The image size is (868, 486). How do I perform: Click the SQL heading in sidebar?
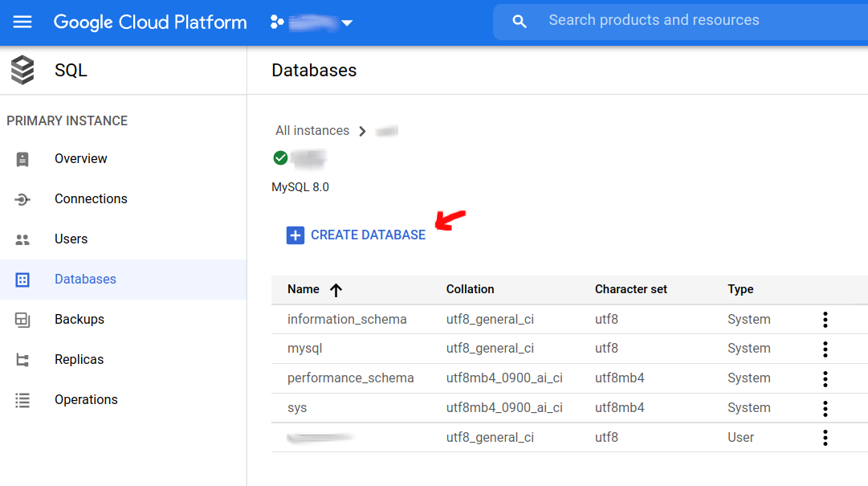point(71,71)
